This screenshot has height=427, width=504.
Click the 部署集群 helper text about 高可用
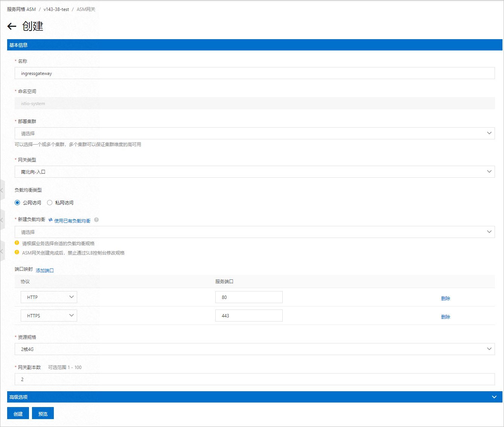point(78,144)
